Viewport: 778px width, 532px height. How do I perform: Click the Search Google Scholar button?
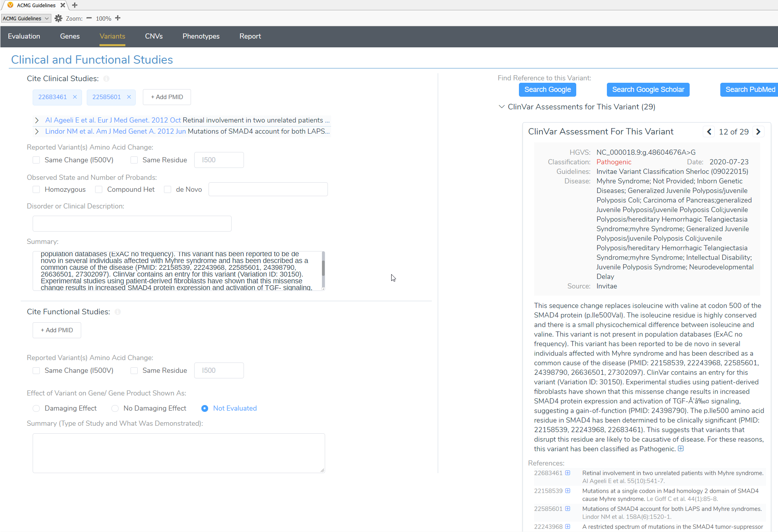648,90
